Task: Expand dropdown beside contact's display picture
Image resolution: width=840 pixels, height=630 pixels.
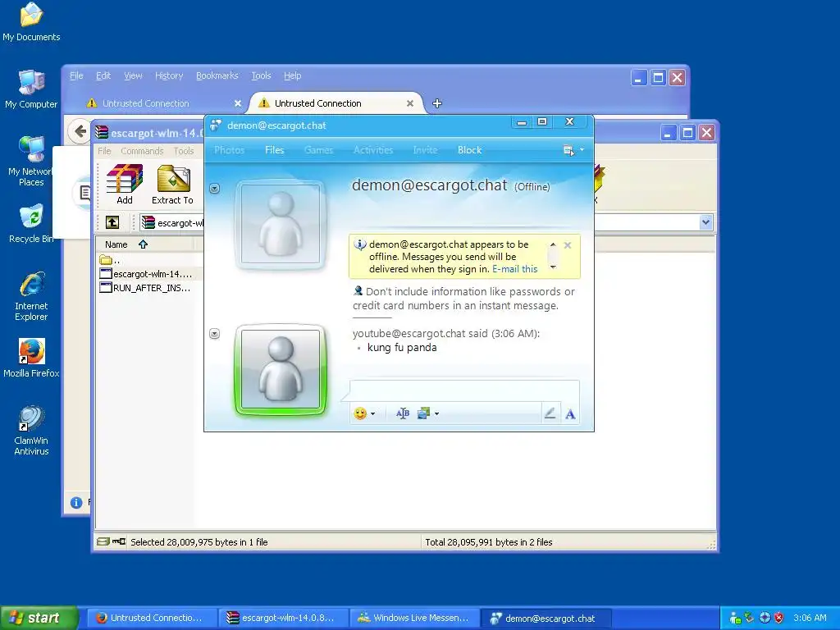Action: coord(214,189)
